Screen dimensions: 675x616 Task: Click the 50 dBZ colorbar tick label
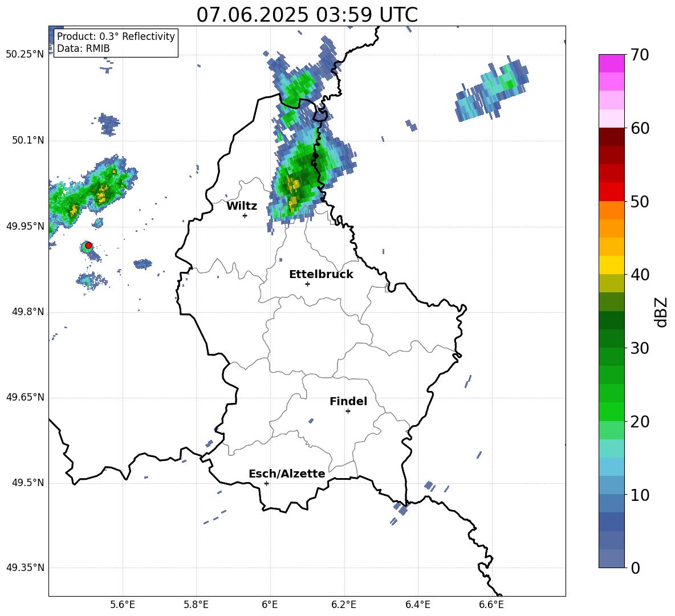click(x=640, y=201)
